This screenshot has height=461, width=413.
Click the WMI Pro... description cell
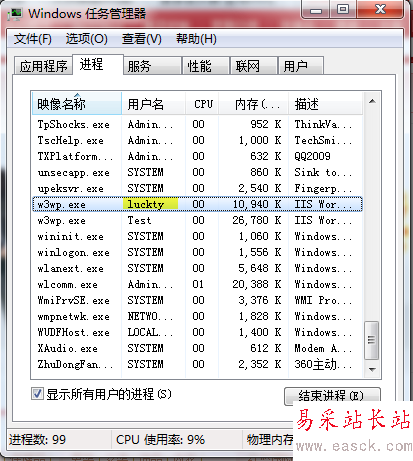coord(323,300)
